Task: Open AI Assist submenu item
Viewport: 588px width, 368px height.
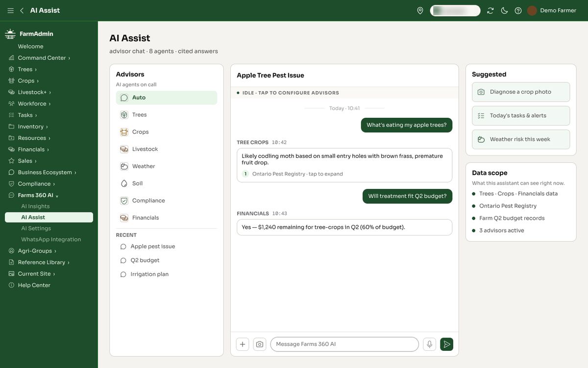Action: point(49,217)
